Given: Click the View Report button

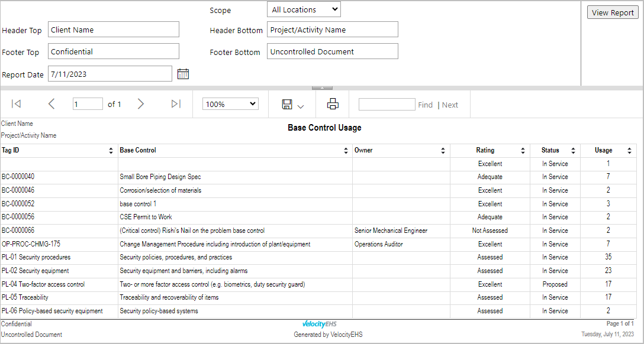Looking at the screenshot, I should point(613,12).
